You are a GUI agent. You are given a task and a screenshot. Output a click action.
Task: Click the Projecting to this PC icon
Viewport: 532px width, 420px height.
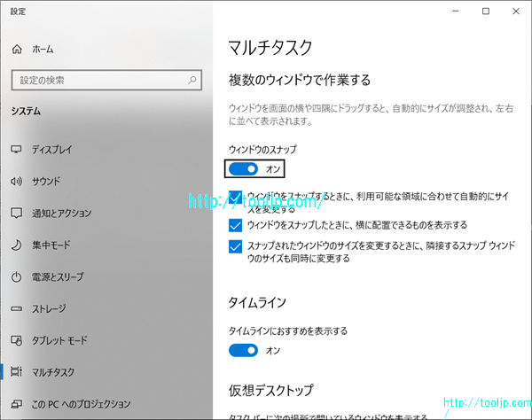(16, 404)
